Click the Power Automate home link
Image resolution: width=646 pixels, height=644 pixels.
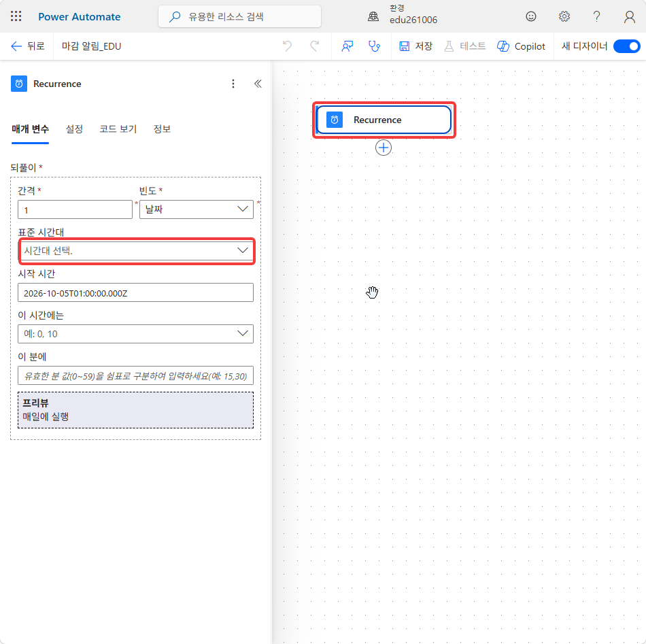tap(80, 16)
